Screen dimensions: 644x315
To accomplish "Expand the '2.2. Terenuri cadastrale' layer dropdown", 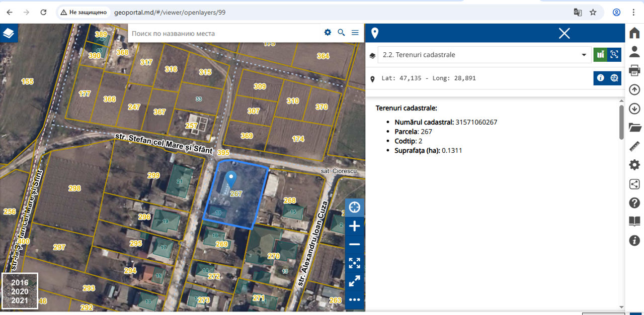I will (x=584, y=55).
